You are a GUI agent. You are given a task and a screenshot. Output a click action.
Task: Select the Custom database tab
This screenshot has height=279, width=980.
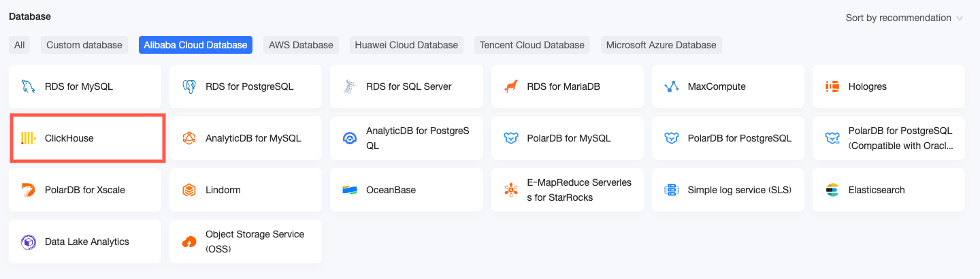84,45
